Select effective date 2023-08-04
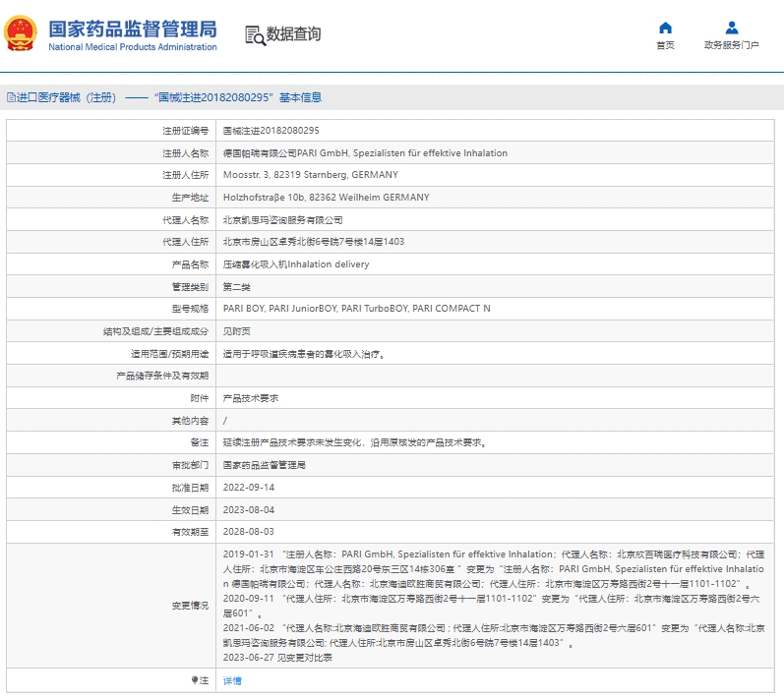The height and width of the screenshot is (699, 784). click(249, 509)
